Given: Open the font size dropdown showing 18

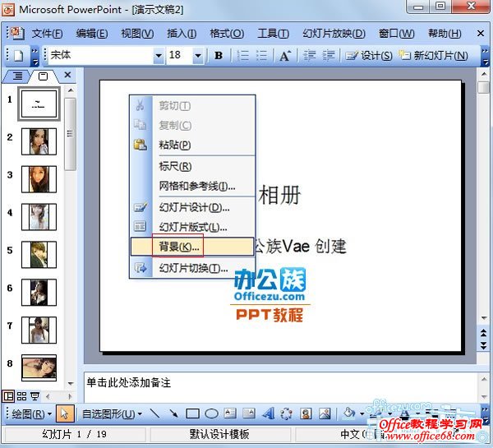Looking at the screenshot, I should (198, 56).
